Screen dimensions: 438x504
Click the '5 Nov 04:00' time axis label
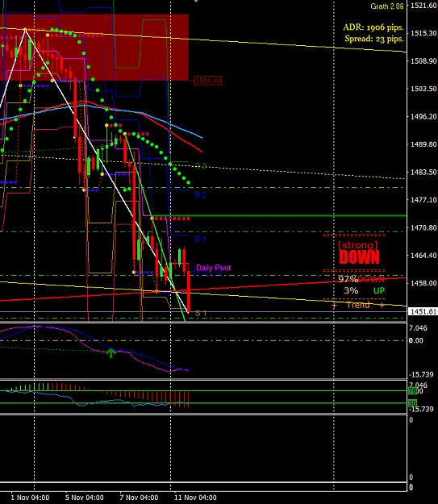pos(84,498)
